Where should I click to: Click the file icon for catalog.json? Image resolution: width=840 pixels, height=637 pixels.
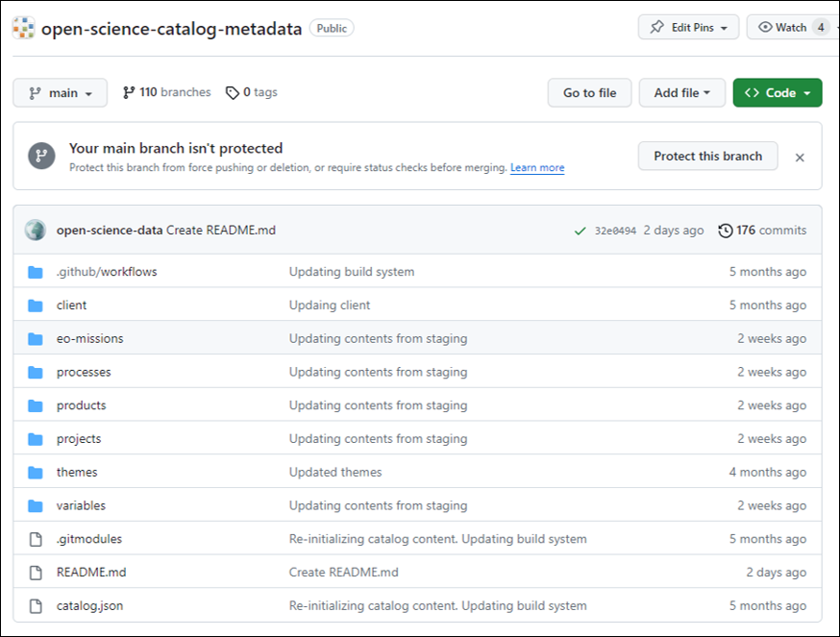click(36, 606)
